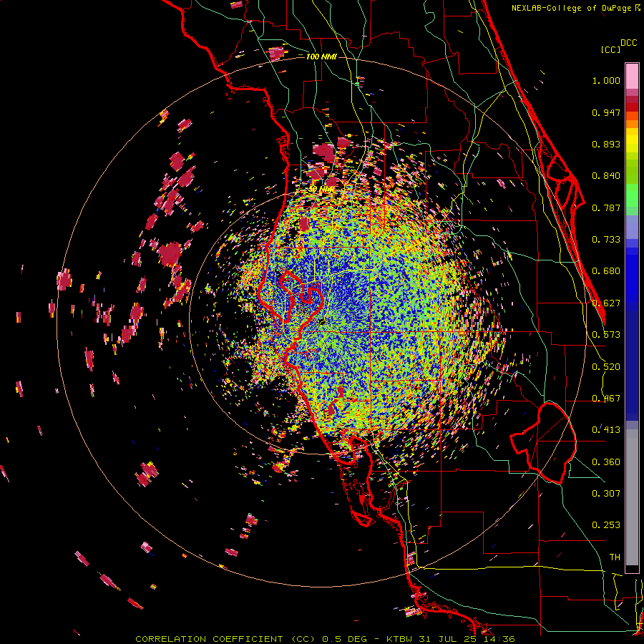
Task: Select the 0.573 scale value
Action: coord(606,335)
